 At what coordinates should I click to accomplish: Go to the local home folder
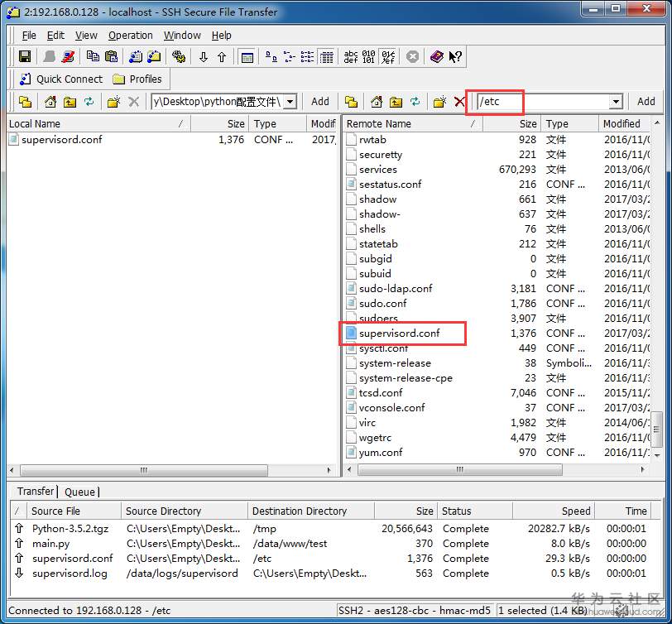[50, 102]
